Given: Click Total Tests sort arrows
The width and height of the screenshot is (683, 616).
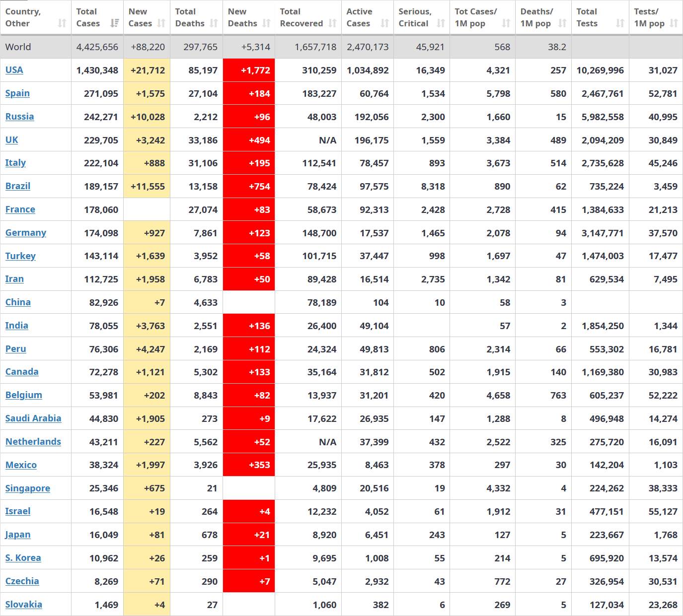Looking at the screenshot, I should [620, 23].
